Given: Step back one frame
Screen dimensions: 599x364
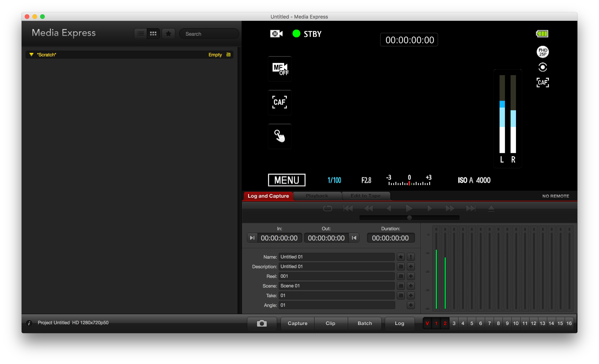Looking at the screenshot, I should (389, 208).
